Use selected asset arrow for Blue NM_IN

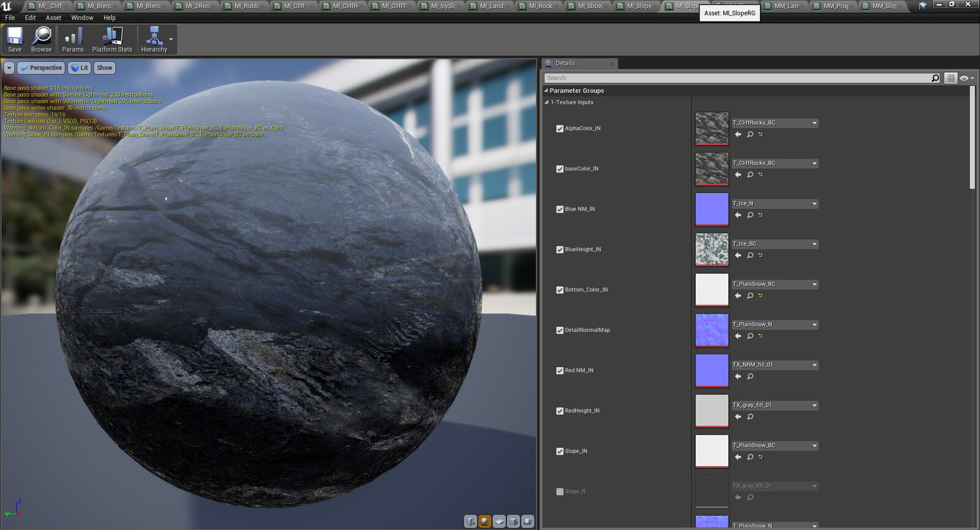click(738, 215)
